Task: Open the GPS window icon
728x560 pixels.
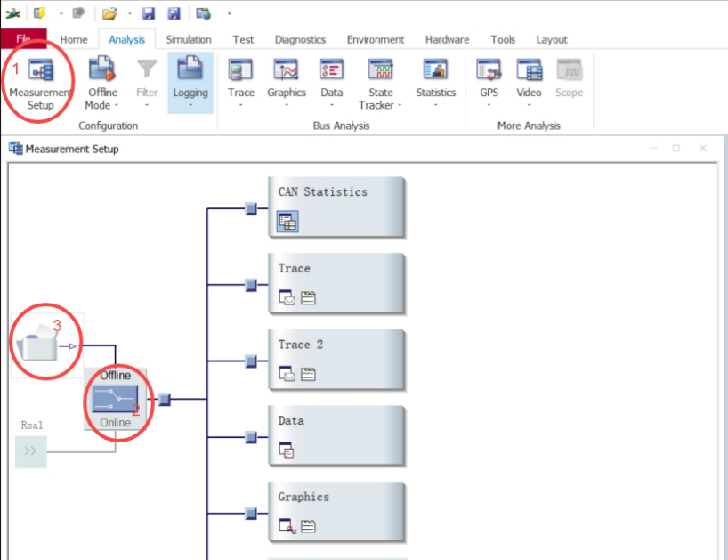Action: coord(489,70)
